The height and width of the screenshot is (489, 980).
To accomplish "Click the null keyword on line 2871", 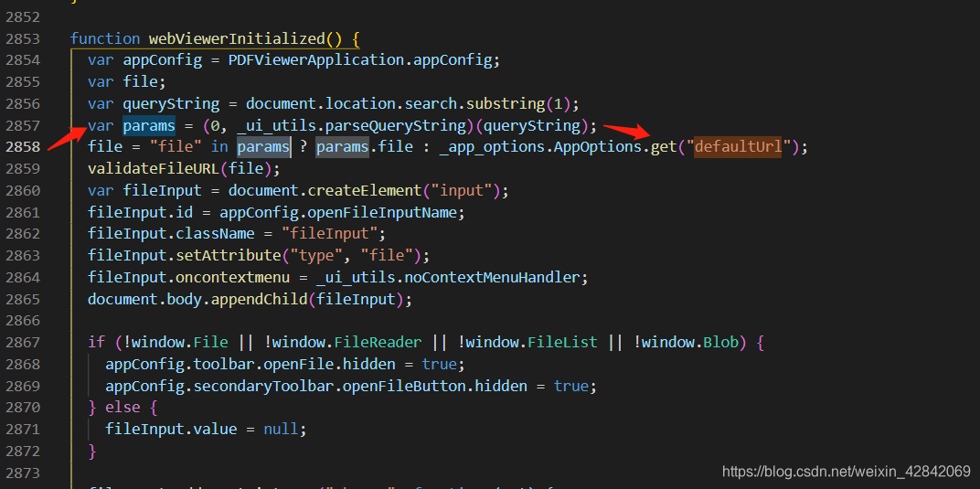I will point(282,430).
